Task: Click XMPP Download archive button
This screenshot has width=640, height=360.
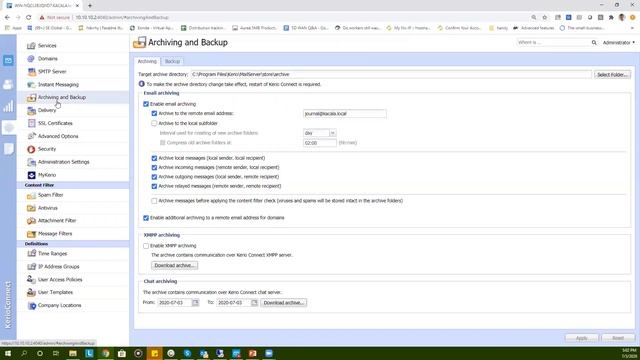Action: click(x=174, y=265)
